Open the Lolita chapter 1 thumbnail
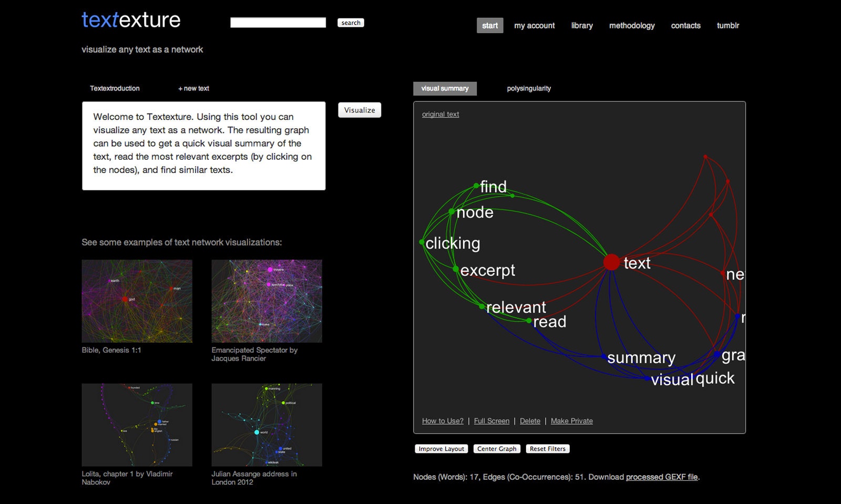This screenshot has height=504, width=841. click(x=137, y=425)
